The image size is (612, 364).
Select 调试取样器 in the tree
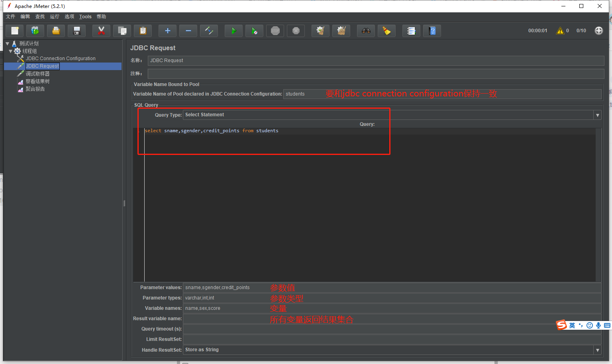coord(37,74)
